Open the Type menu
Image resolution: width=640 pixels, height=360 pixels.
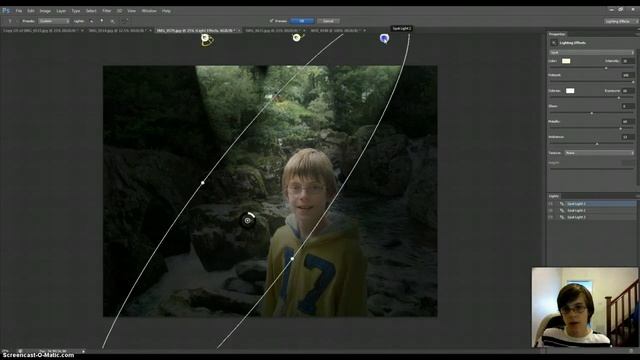tap(76, 11)
